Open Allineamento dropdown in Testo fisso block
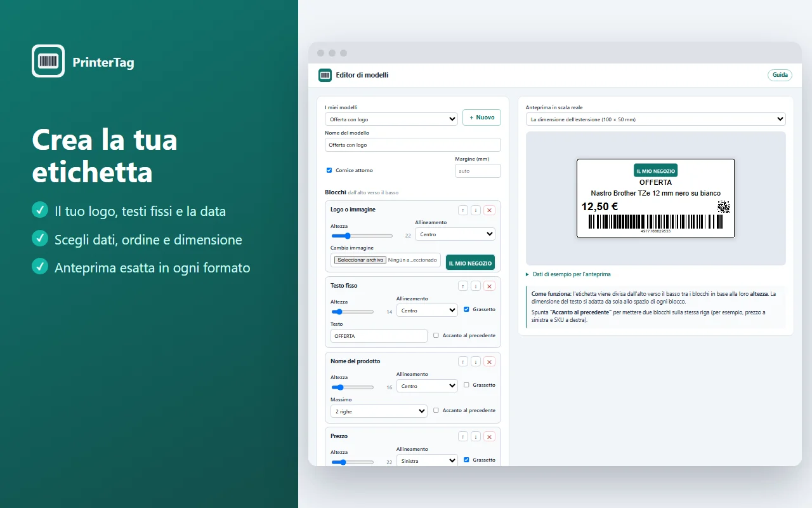This screenshot has width=812, height=508. click(427, 311)
